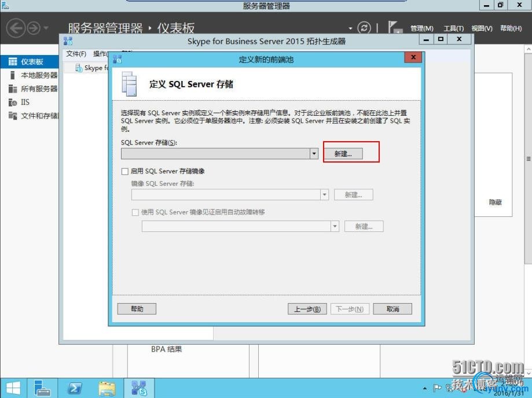Open the Windows Start button
Image resolution: width=532 pixels, height=398 pixels.
click(13, 388)
